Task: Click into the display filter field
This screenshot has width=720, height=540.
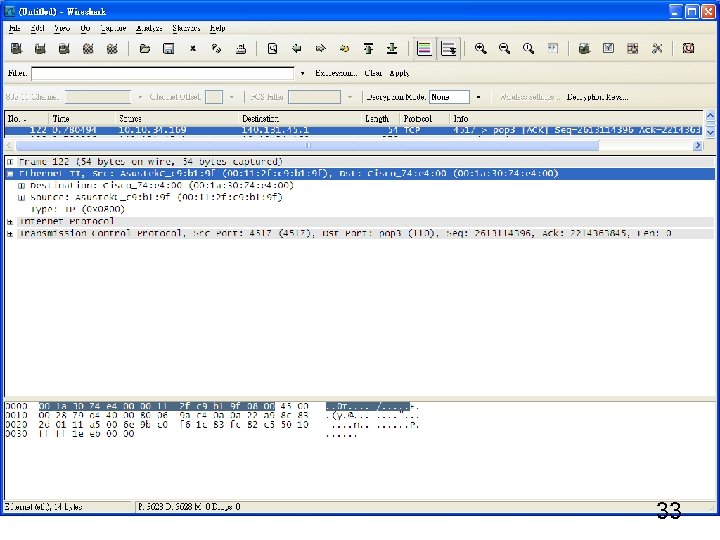Action: 163,73
